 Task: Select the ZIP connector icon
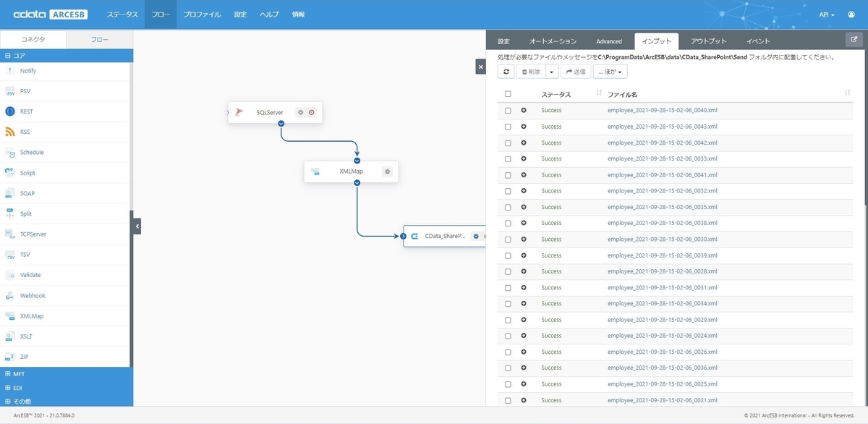pos(10,357)
